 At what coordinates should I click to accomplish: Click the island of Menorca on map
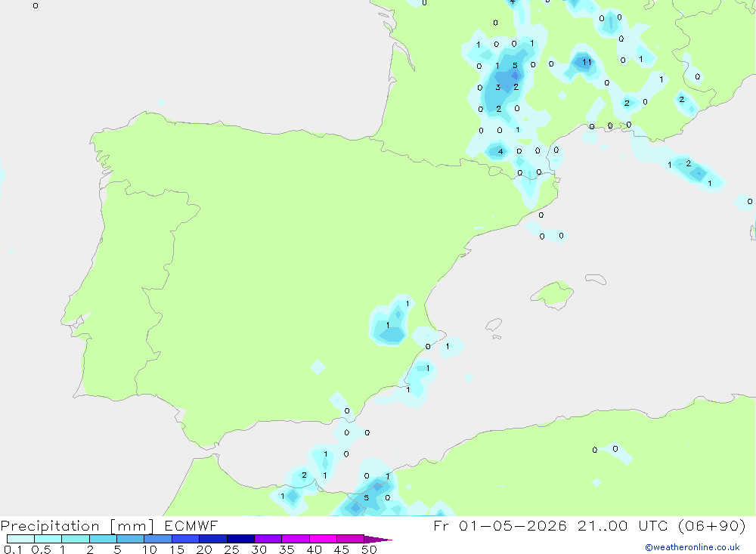[x=596, y=279]
